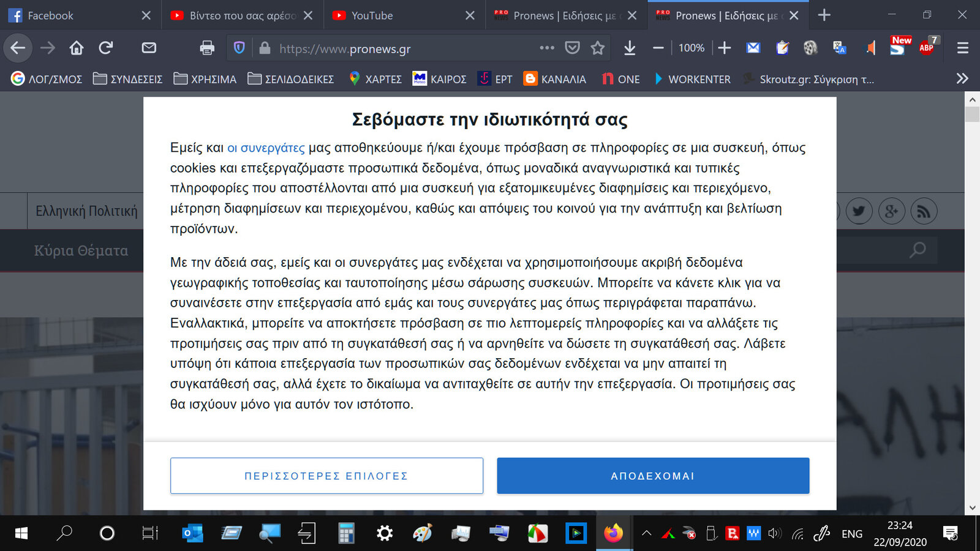980x551 pixels.
Task: Open a new browser tab
Action: tap(824, 15)
